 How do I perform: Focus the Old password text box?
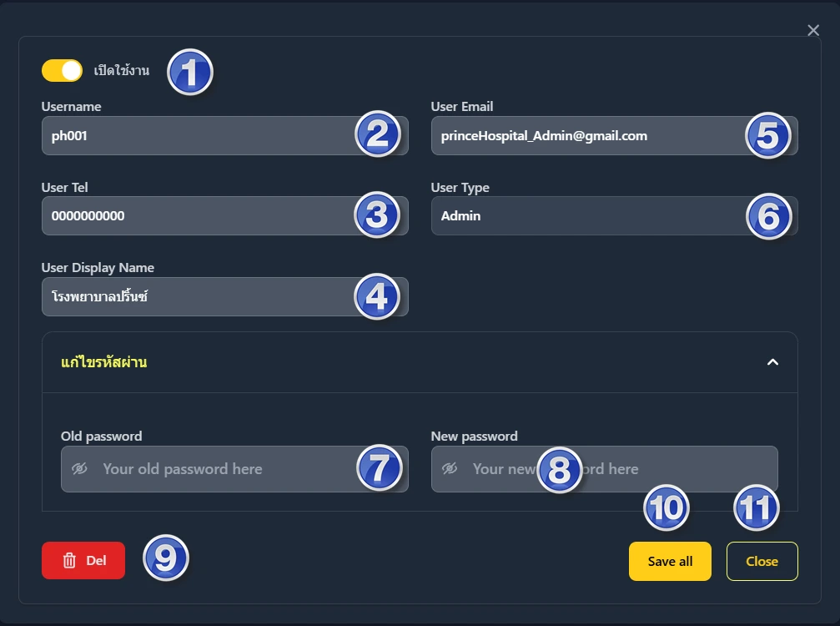coord(225,469)
